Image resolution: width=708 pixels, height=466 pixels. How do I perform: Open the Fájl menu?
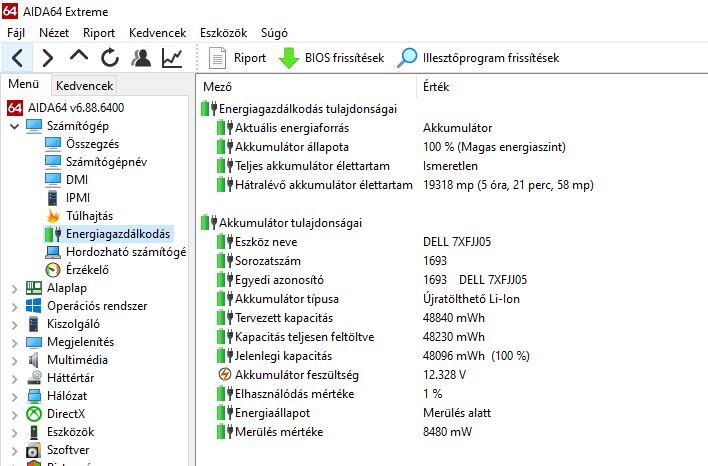tap(16, 33)
